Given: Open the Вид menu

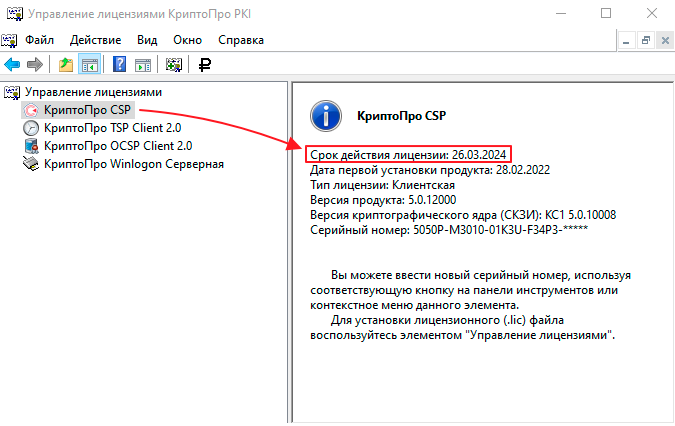Looking at the screenshot, I should point(147,40).
